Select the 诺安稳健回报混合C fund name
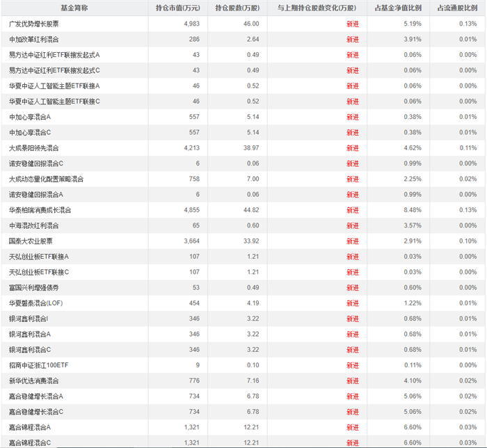The width and height of the screenshot is (487, 448). pos(36,163)
